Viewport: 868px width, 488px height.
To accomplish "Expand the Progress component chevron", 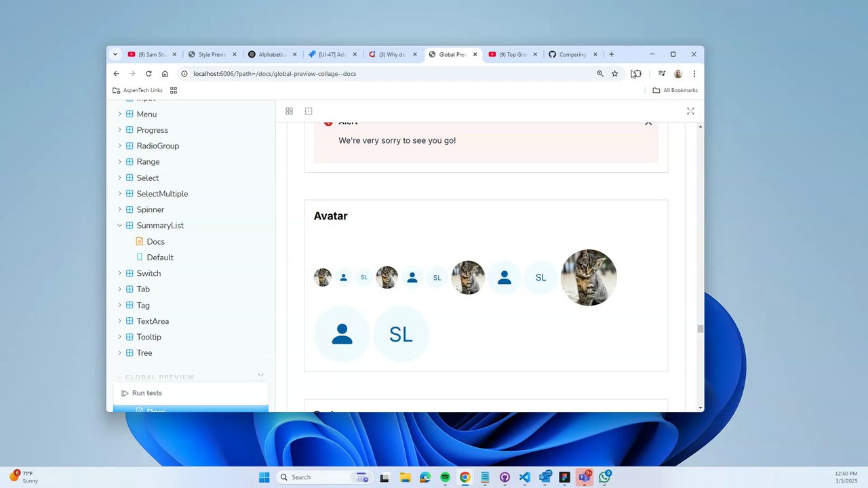I will tap(120, 129).
